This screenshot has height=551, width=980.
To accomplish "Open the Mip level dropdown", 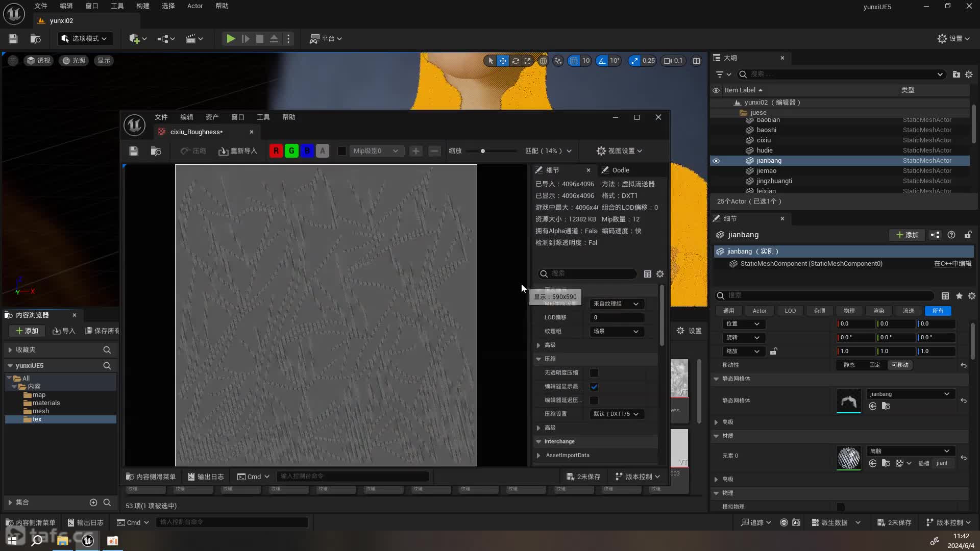I will [376, 151].
